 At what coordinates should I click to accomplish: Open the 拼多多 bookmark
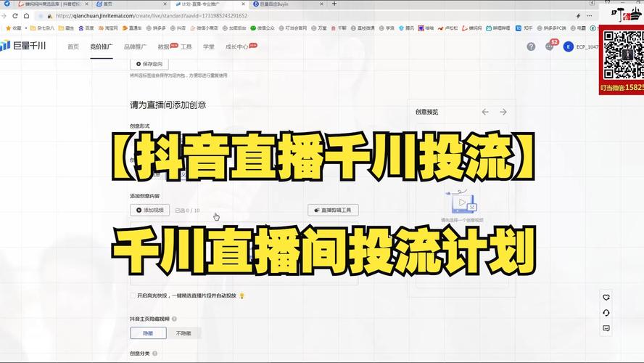(156, 28)
